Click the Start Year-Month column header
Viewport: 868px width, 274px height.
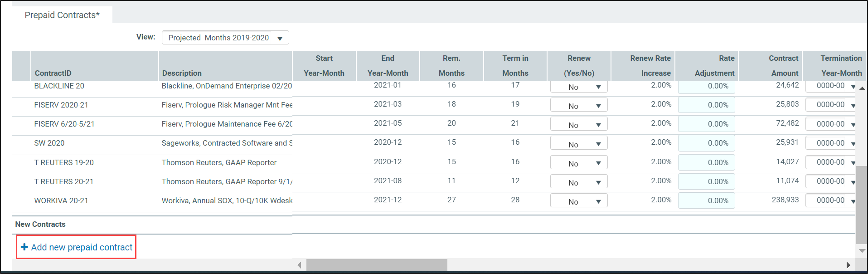(324, 66)
